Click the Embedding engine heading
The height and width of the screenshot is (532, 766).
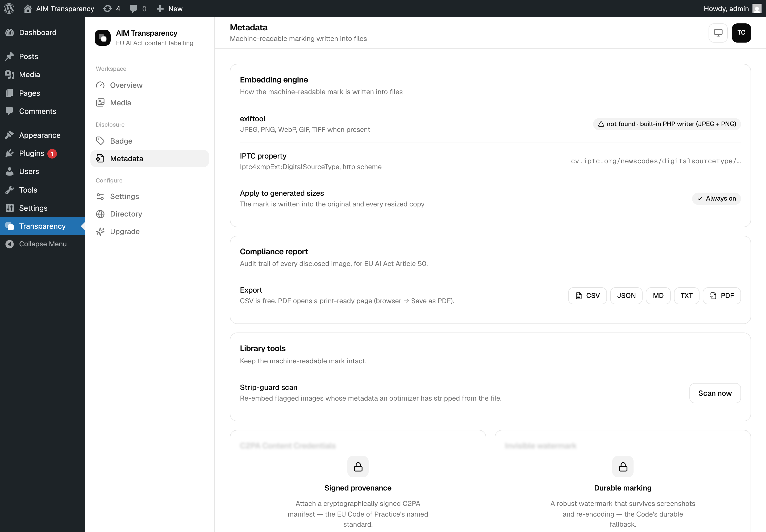tap(274, 80)
